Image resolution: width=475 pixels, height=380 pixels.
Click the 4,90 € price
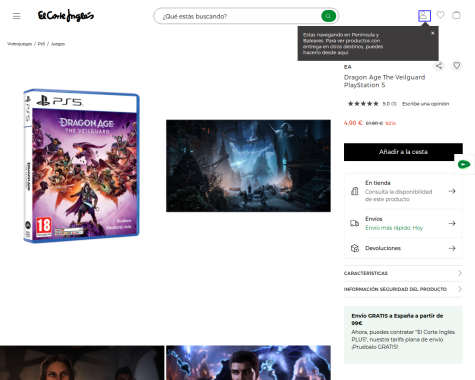click(353, 123)
